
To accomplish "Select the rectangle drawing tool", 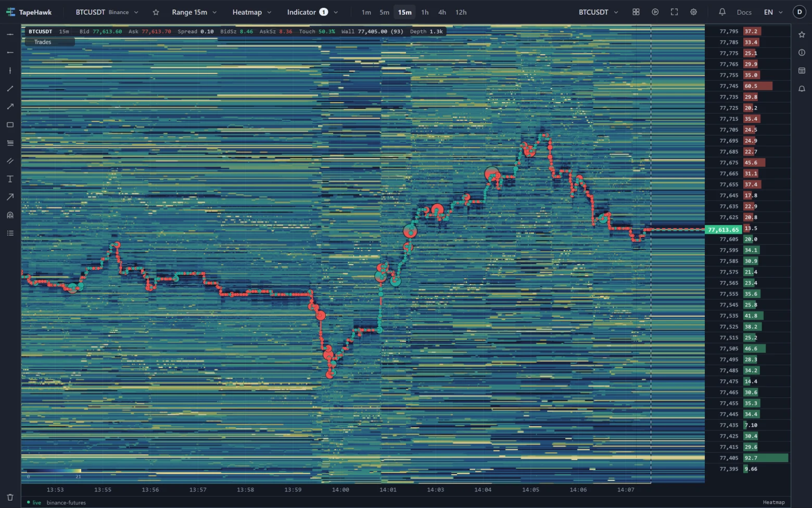I will (10, 125).
